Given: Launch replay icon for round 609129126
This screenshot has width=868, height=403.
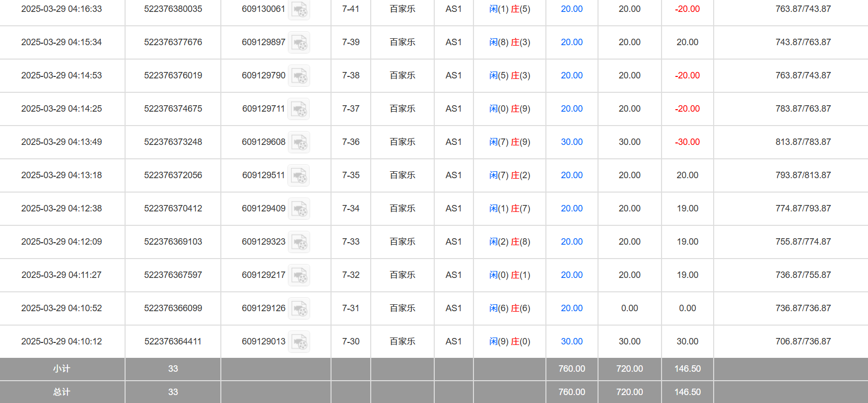Looking at the screenshot, I should click(299, 309).
